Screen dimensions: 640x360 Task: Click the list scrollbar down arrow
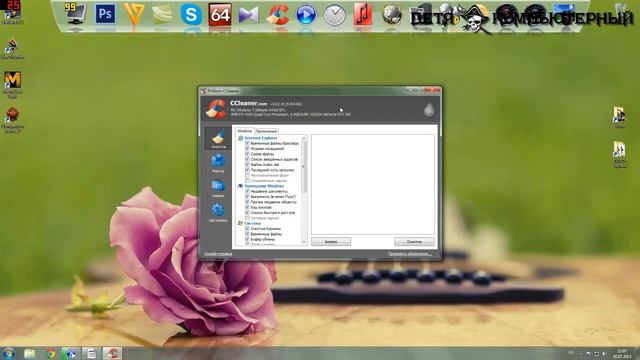tap(304, 242)
